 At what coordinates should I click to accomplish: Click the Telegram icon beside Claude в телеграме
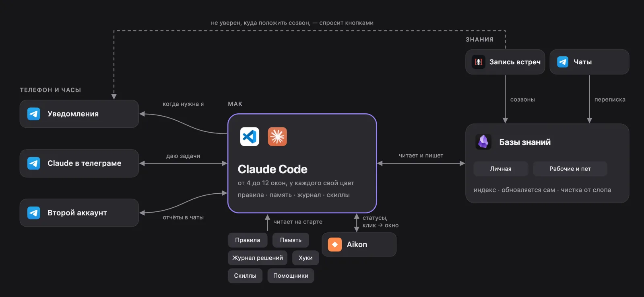pyautogui.click(x=34, y=163)
